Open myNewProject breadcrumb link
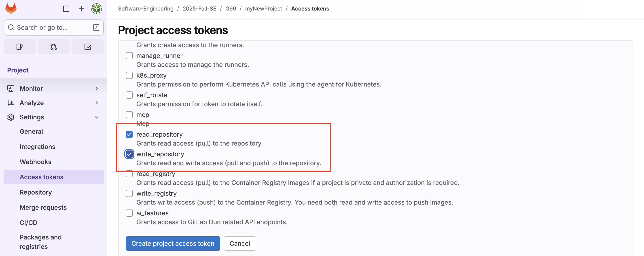644x256 pixels. coord(263,8)
